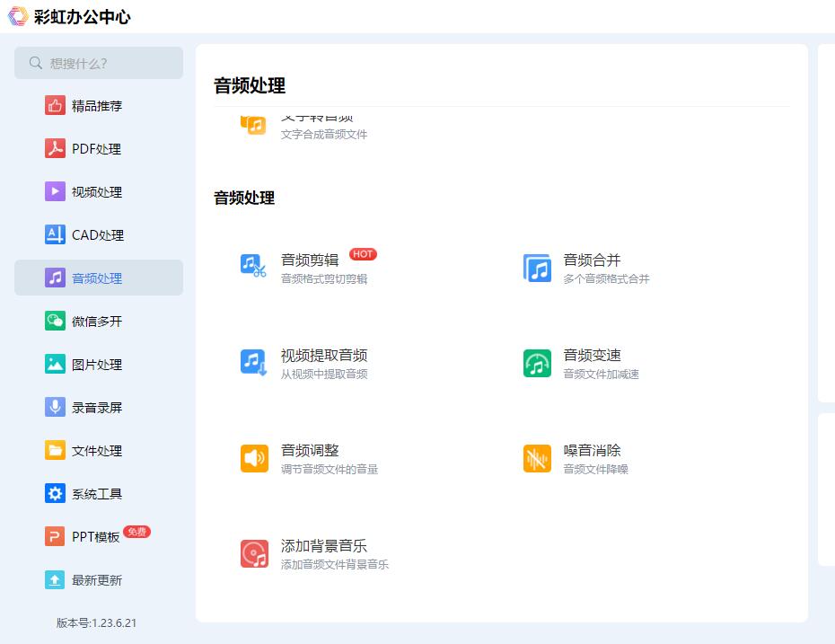Open 录音录屏 via its microphone icon
835x644 pixels.
(54, 407)
